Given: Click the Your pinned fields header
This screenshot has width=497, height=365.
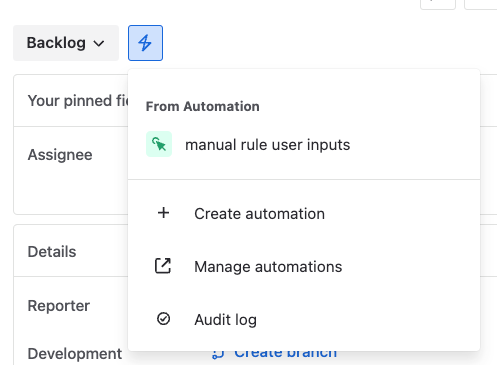Looking at the screenshot, I should [x=78, y=101].
